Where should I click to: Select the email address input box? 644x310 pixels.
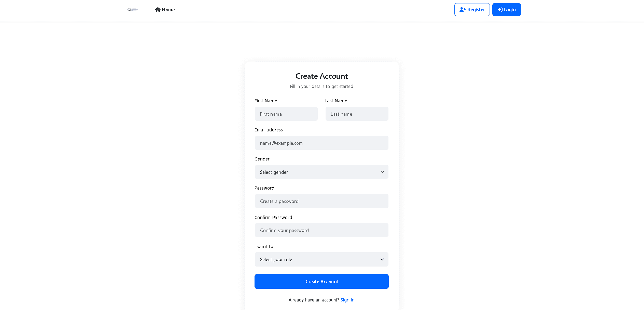click(321, 143)
